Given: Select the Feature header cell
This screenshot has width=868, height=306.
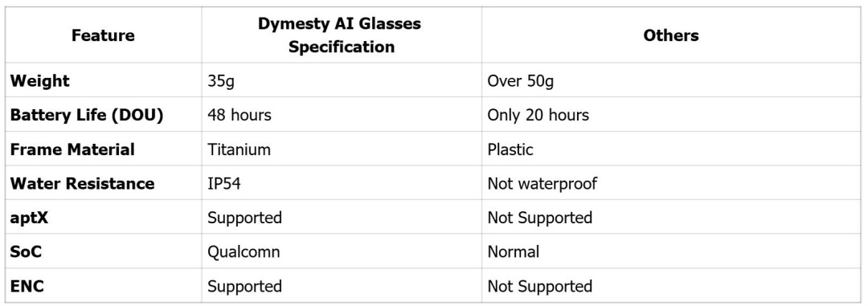Looking at the screenshot, I should click(x=103, y=35).
